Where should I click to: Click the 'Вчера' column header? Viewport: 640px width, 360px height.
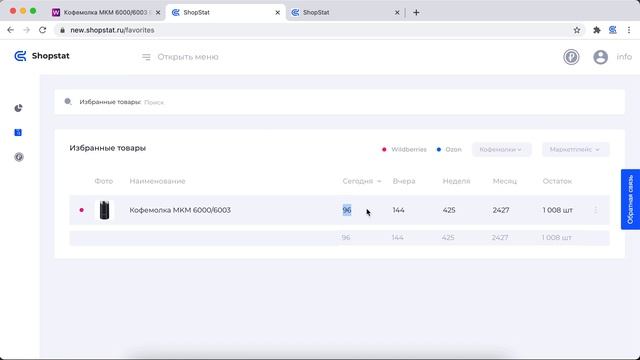click(404, 181)
